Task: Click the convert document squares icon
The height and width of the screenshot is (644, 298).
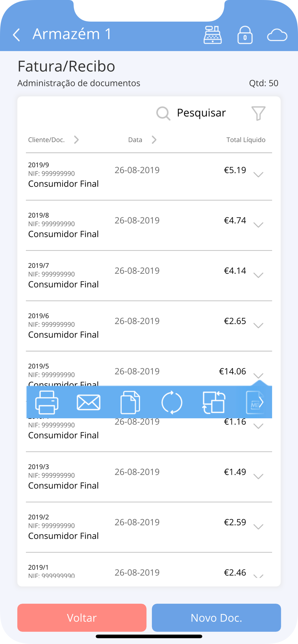Action: click(214, 402)
